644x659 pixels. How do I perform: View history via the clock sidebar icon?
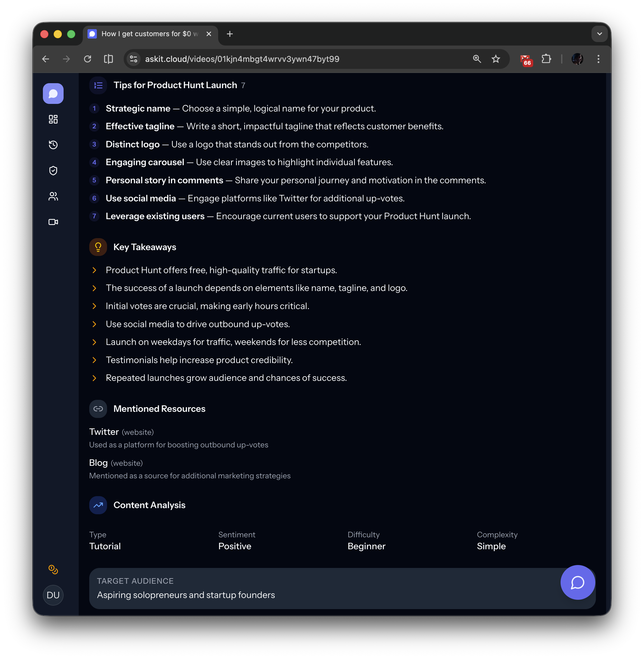pos(53,145)
